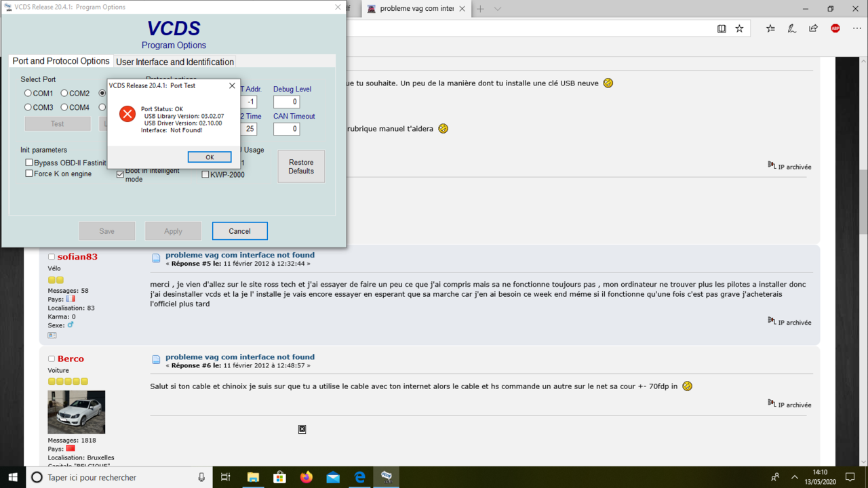
Task: Click the Restore Defaults button
Action: pos(301,167)
